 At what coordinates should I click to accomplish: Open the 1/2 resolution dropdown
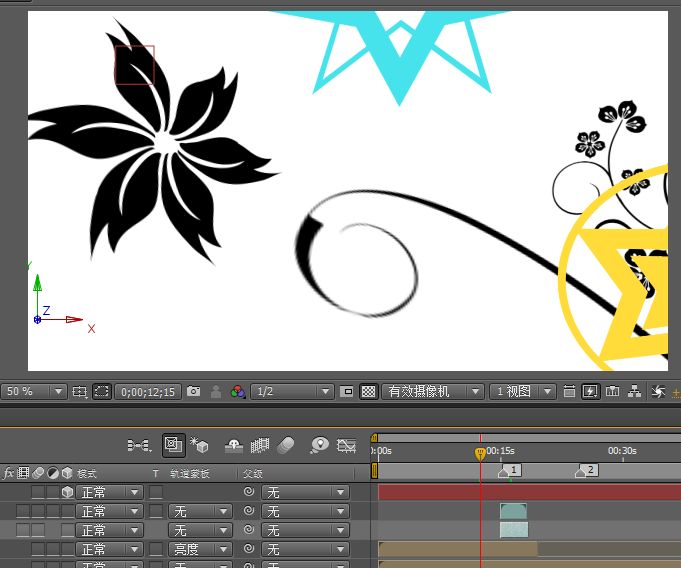pyautogui.click(x=292, y=392)
